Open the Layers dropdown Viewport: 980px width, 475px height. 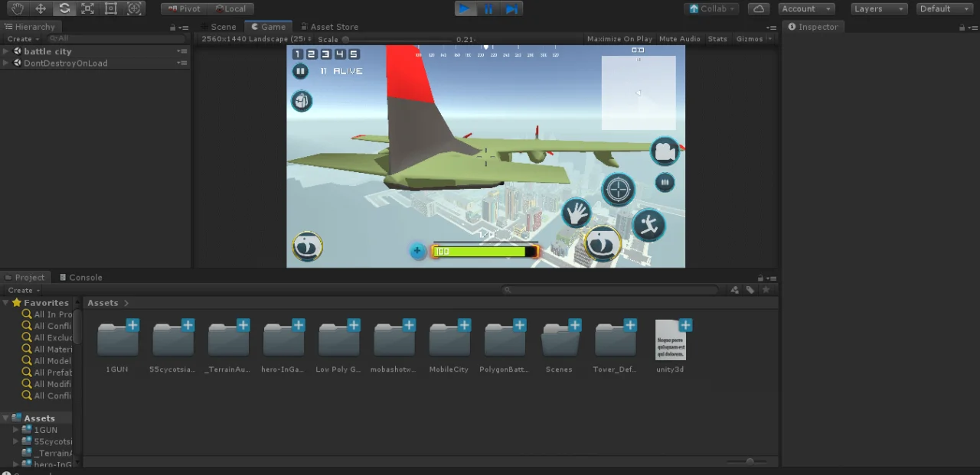[879, 8]
